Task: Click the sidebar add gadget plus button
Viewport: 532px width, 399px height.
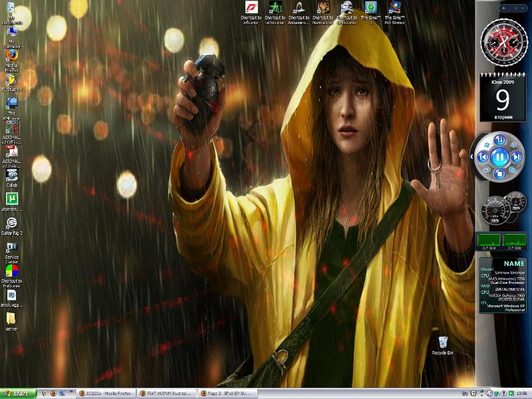Action: coord(503,7)
